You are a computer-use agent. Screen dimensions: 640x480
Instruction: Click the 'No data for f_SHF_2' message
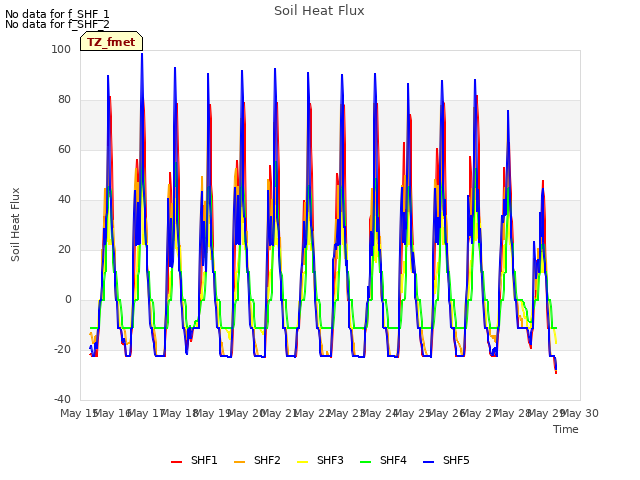57,24
